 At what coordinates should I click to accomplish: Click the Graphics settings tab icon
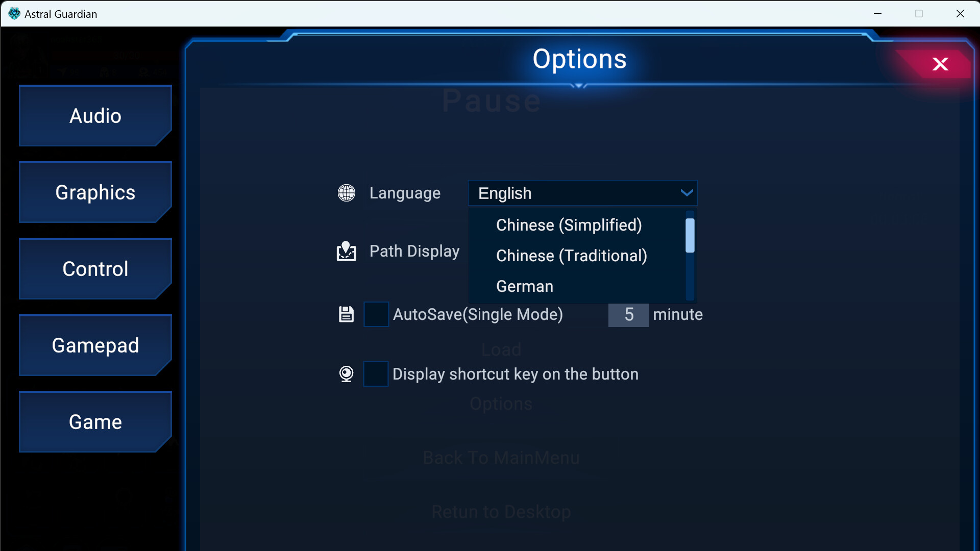point(95,191)
